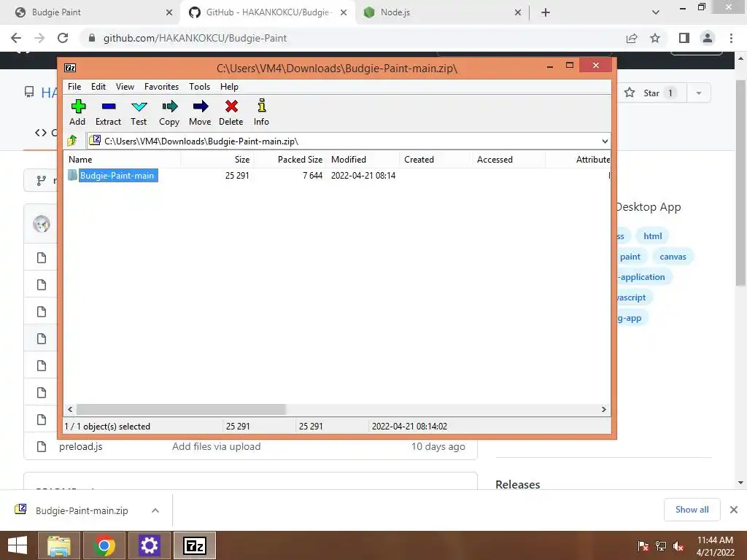
Task: Click the 2022-04-21 08:14 modified value
Action: click(363, 175)
